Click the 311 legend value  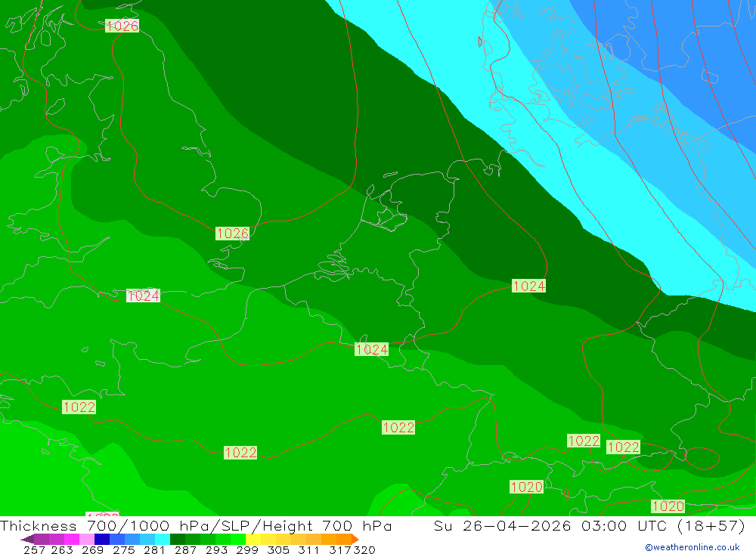(308, 549)
